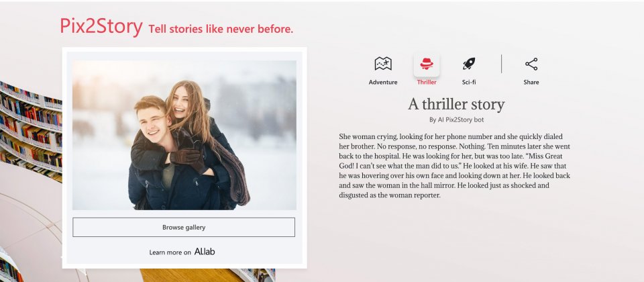
Task: Click the bookshelf background image on left
Action: [31, 132]
